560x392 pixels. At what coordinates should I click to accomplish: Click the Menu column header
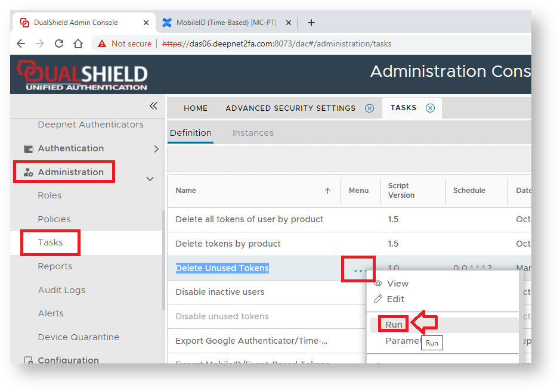click(358, 191)
